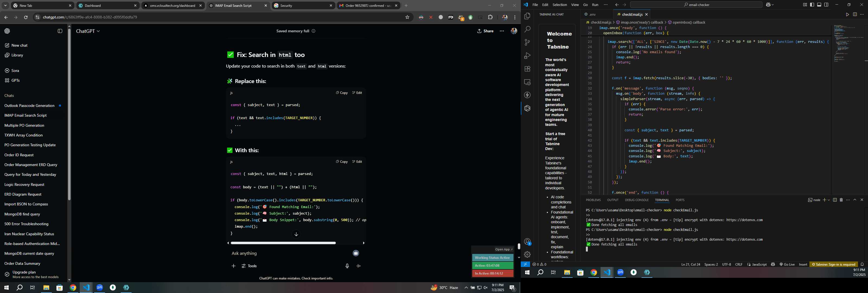Show saved memory full info icon
The image size is (868, 293).
(313, 31)
